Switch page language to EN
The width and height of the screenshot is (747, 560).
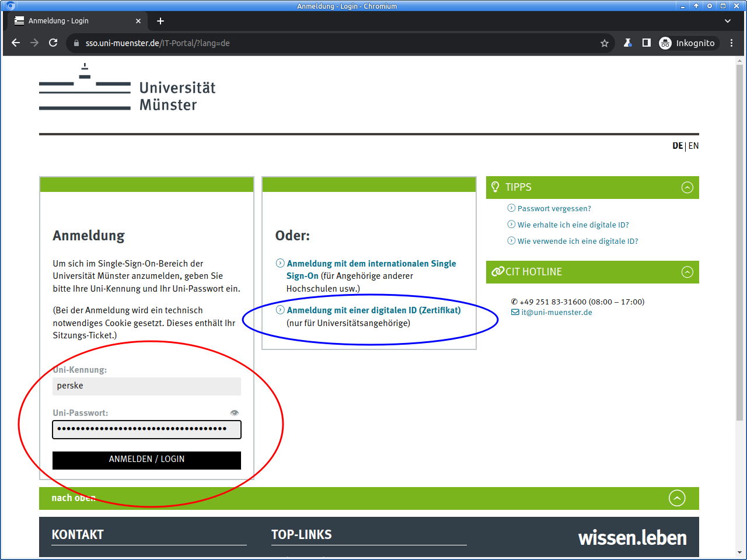pos(693,146)
